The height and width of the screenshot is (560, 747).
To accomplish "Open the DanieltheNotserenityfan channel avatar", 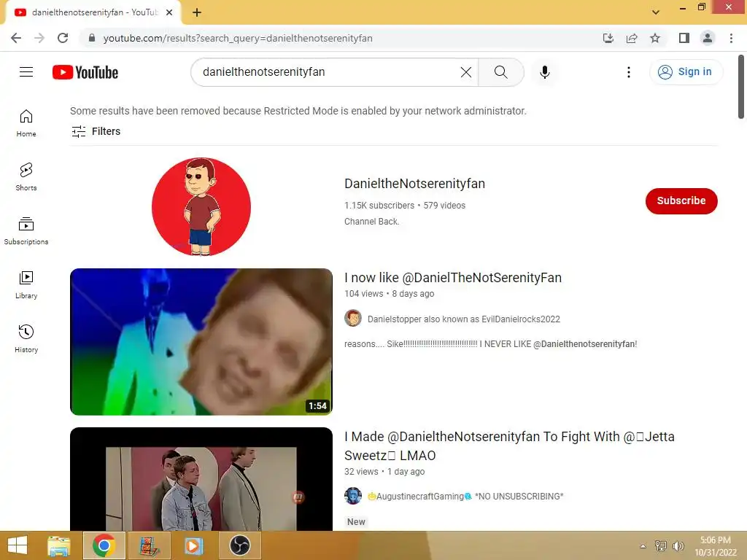I will pos(201,206).
